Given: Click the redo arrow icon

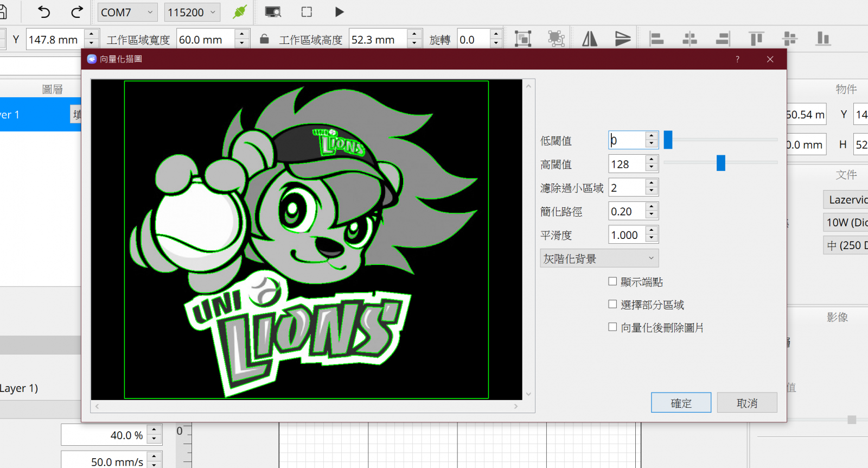Looking at the screenshot, I should [77, 12].
